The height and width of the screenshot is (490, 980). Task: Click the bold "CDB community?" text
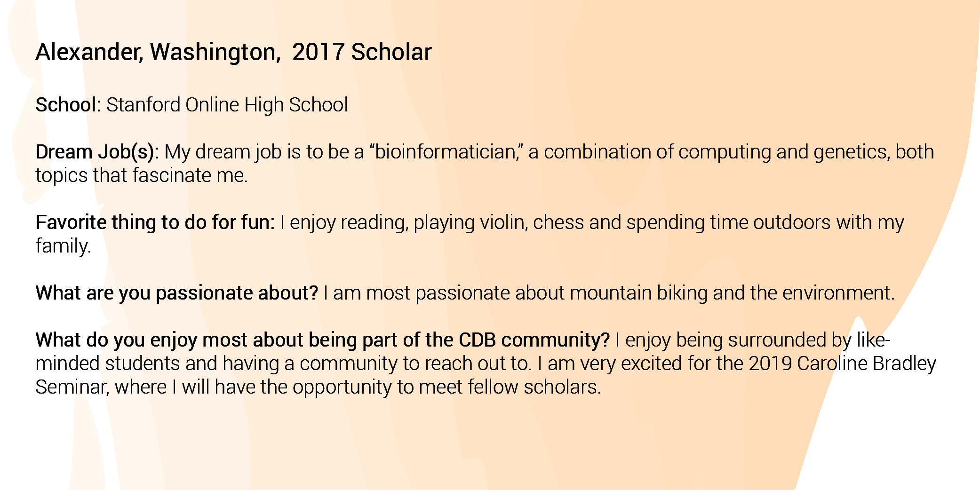click(534, 340)
